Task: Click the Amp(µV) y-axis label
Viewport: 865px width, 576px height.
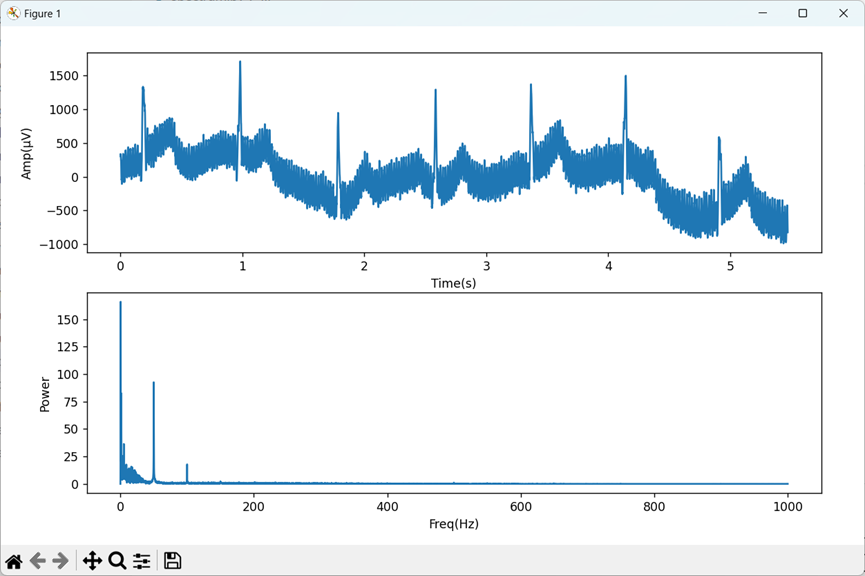Action: 26,153
